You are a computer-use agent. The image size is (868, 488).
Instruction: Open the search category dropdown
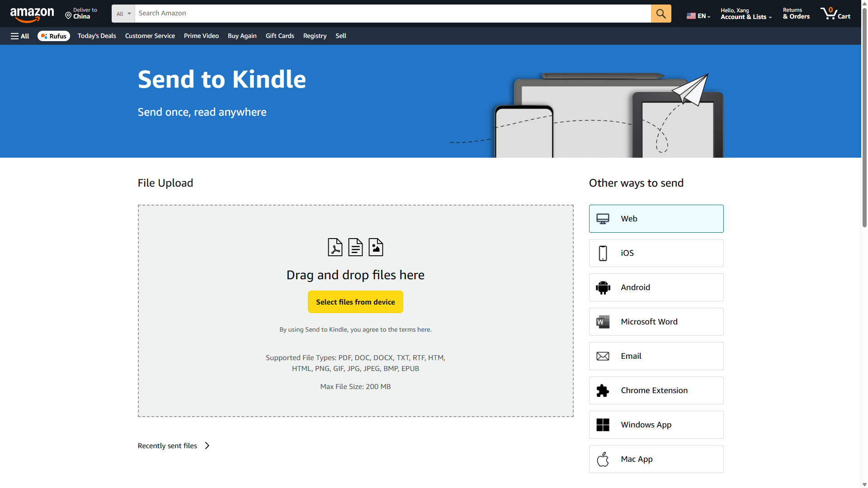click(123, 14)
